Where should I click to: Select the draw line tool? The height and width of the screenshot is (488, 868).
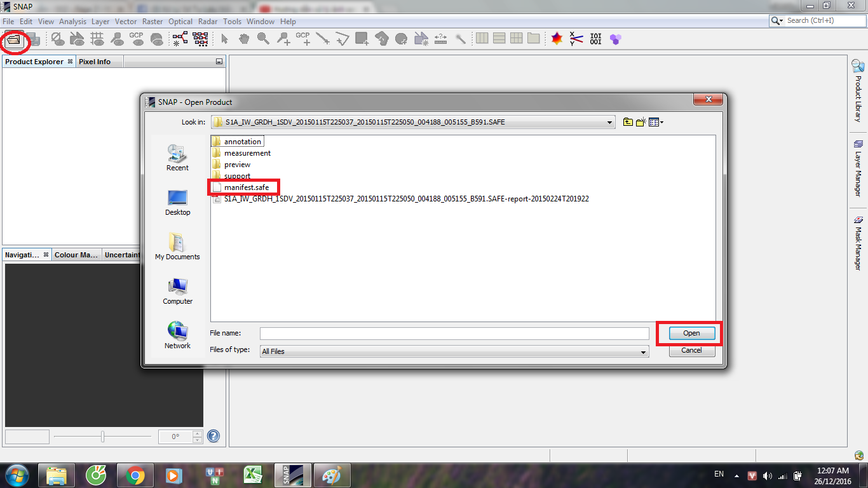pyautogui.click(x=323, y=39)
